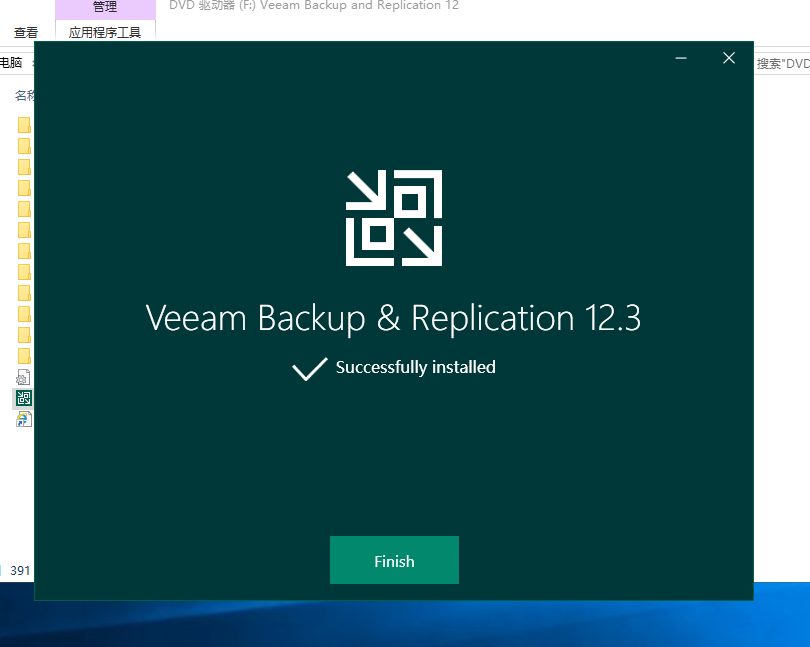Open the 查看 tab in Explorer
Image resolution: width=810 pixels, height=647 pixels.
pyautogui.click(x=26, y=33)
